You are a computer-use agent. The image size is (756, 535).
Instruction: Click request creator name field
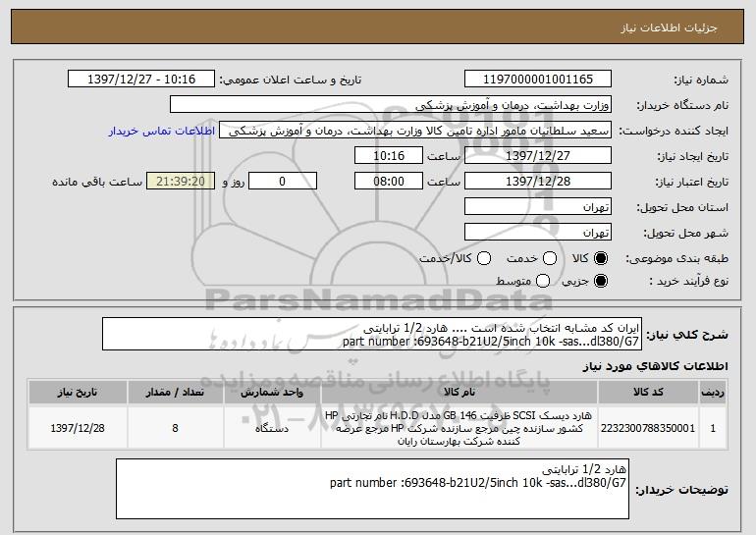pos(415,131)
